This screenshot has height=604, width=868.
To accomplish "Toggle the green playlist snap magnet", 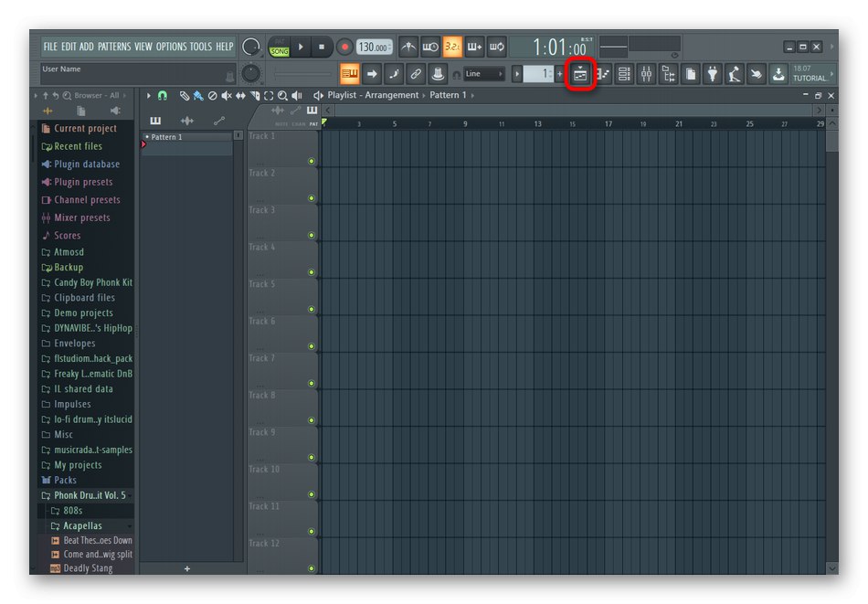I will [163, 96].
